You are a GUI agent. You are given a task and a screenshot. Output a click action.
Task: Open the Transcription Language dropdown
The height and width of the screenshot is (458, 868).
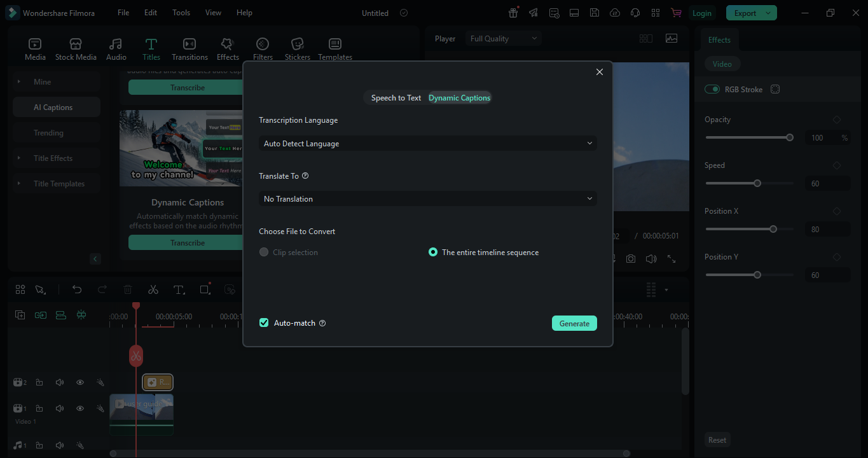coord(428,144)
